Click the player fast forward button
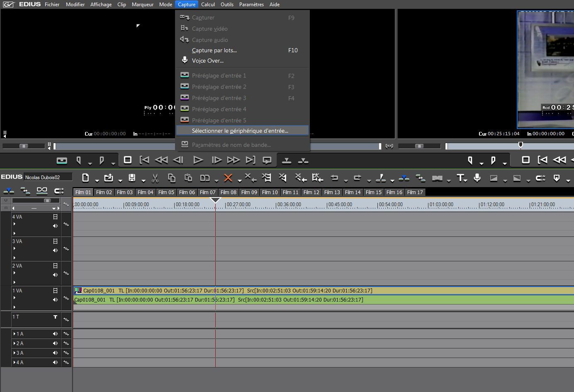Viewport: 574px width, 392px height. [x=233, y=160]
